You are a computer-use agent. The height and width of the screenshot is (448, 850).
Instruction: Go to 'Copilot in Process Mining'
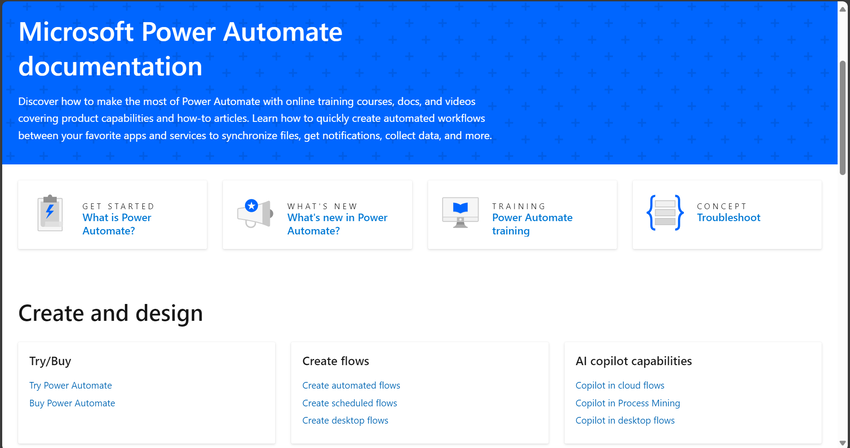point(628,403)
